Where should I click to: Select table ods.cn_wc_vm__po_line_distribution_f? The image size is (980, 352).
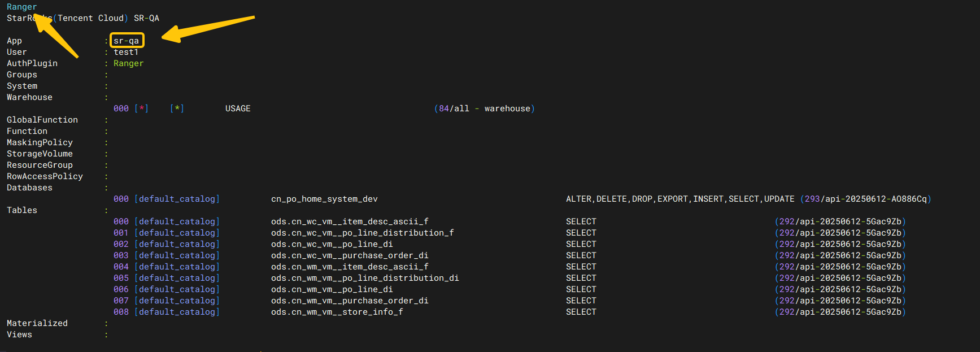coord(363,233)
